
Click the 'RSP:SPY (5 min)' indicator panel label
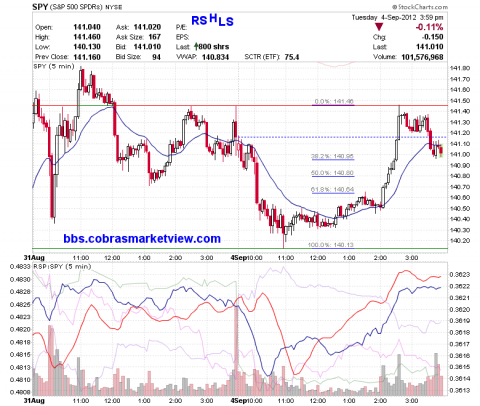pos(62,267)
